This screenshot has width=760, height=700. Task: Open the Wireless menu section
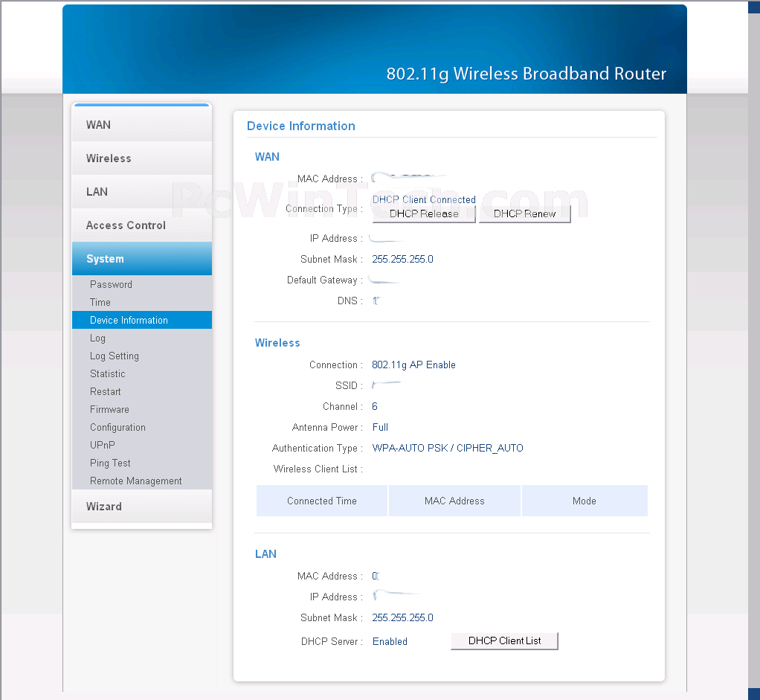pos(141,158)
